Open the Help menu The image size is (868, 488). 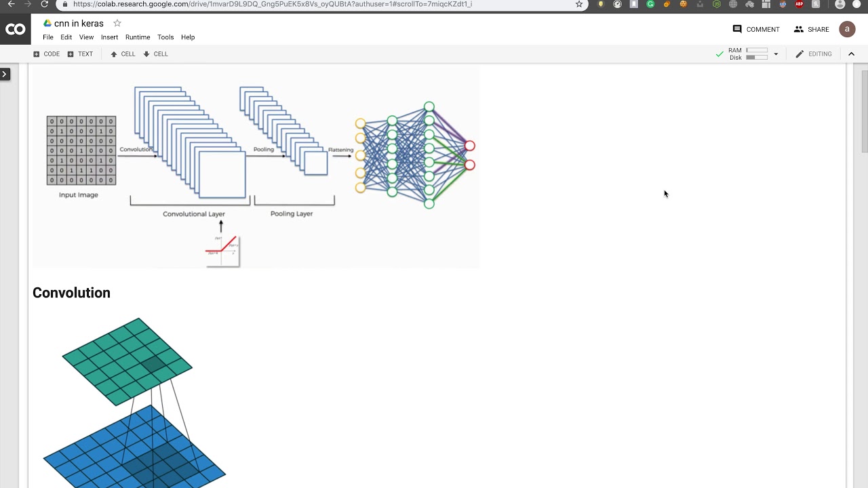click(x=188, y=37)
